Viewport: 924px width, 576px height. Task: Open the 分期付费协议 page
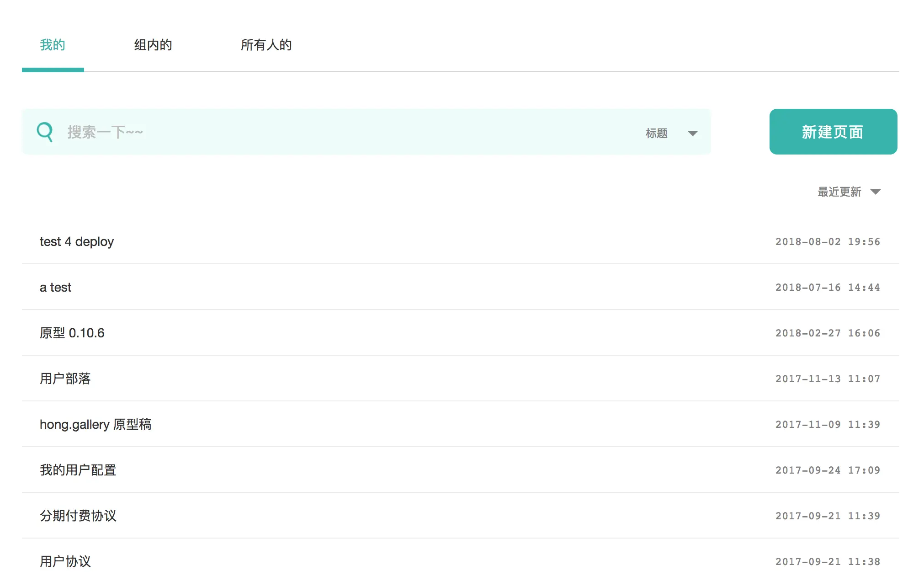pos(78,516)
